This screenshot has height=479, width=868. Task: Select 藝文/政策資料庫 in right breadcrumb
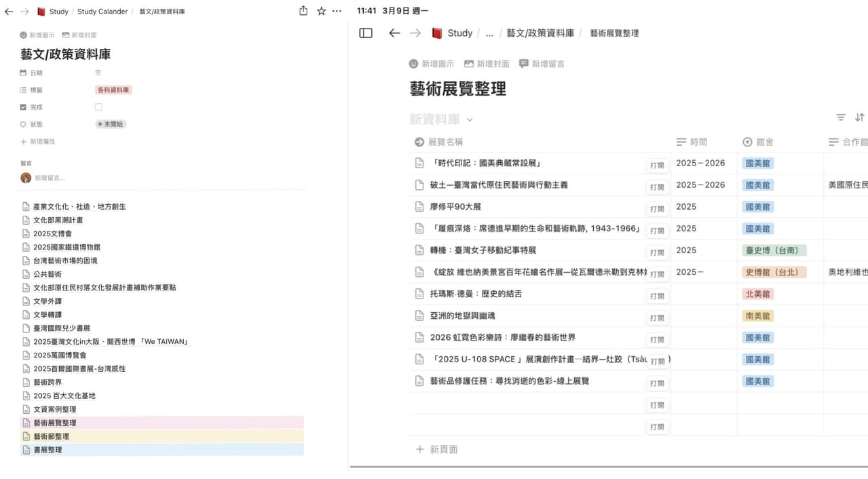[540, 33]
